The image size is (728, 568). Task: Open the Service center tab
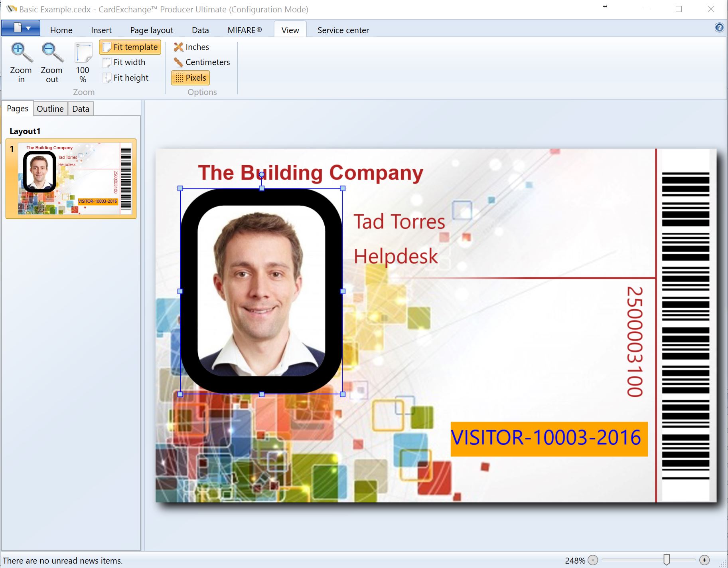[x=343, y=30]
